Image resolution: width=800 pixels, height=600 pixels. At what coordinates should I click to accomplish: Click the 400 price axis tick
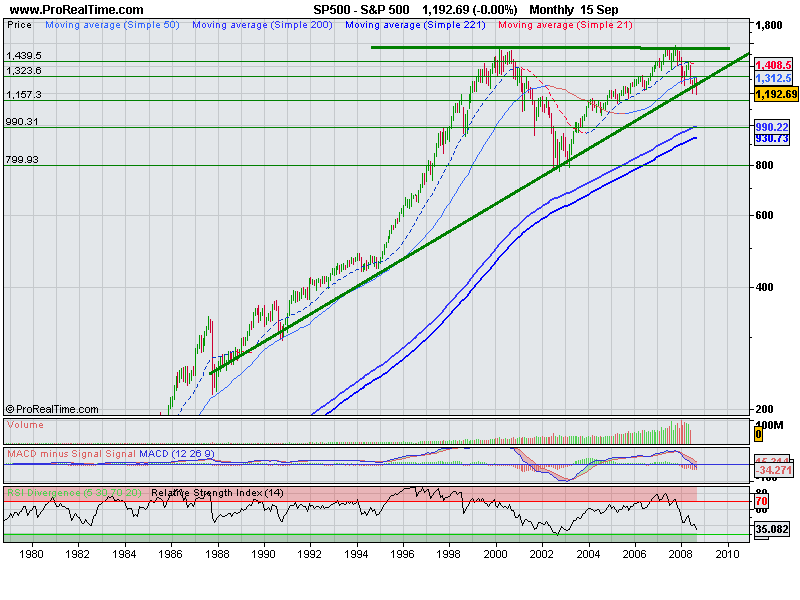[764, 287]
